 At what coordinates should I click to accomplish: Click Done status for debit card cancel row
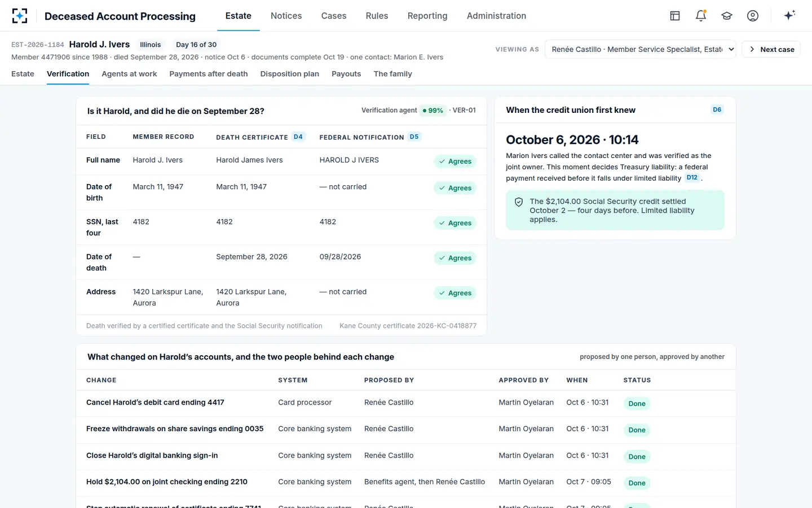[x=637, y=404]
